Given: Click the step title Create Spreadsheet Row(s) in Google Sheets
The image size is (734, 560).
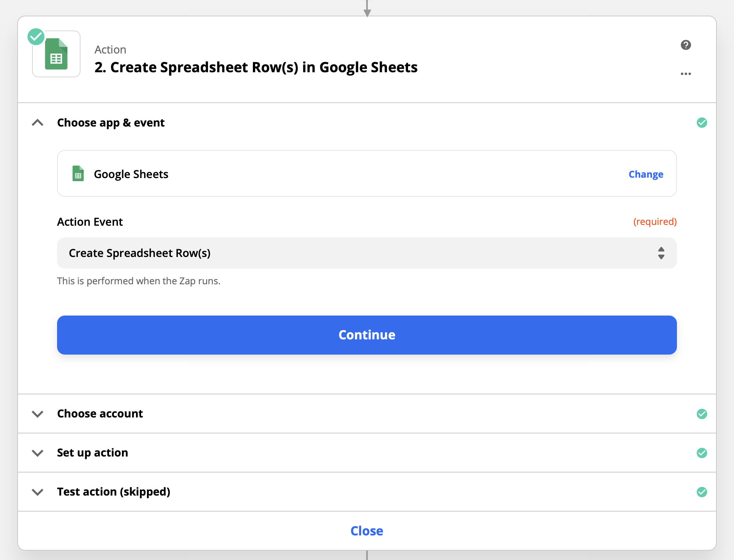Looking at the screenshot, I should pyautogui.click(x=256, y=68).
